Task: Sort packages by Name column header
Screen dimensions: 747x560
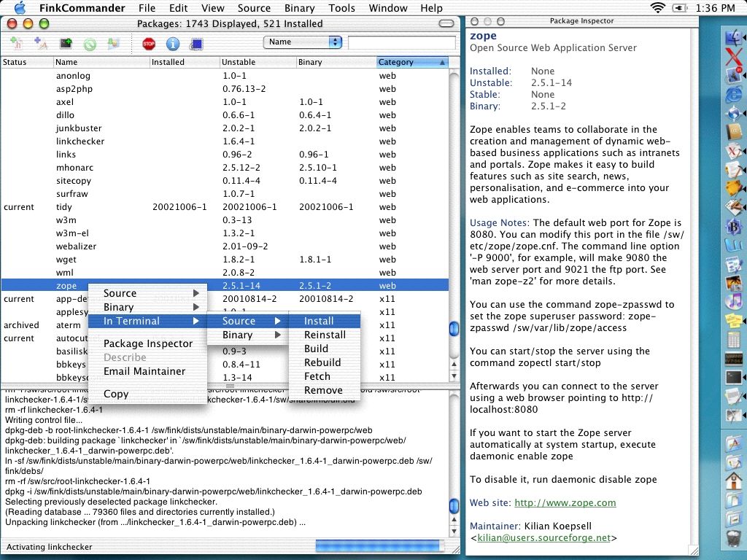Action: (x=101, y=62)
